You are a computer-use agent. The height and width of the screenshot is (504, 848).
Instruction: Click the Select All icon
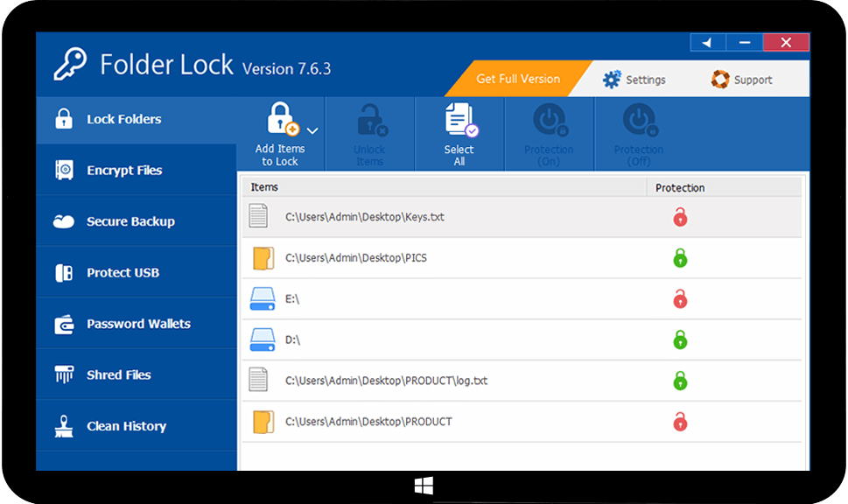coord(461,120)
